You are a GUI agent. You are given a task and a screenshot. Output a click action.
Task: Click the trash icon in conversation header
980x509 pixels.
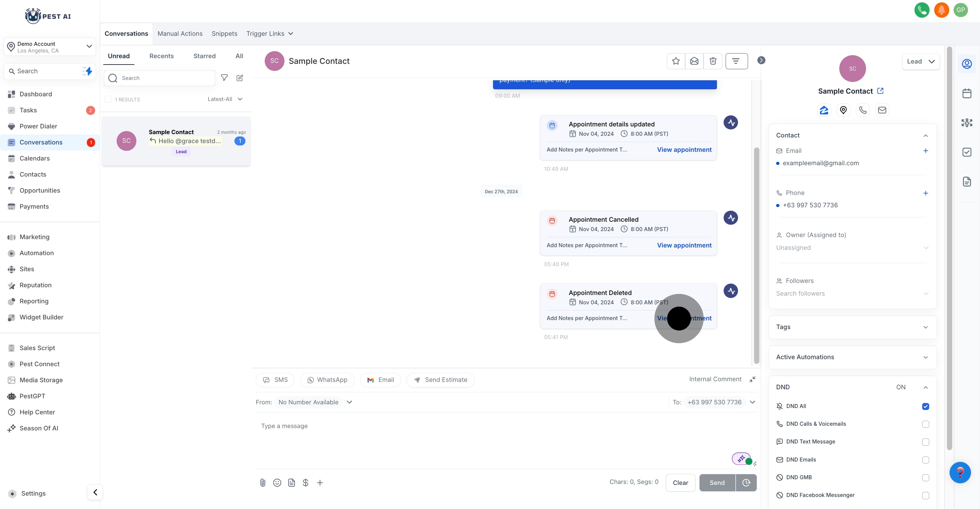(713, 61)
